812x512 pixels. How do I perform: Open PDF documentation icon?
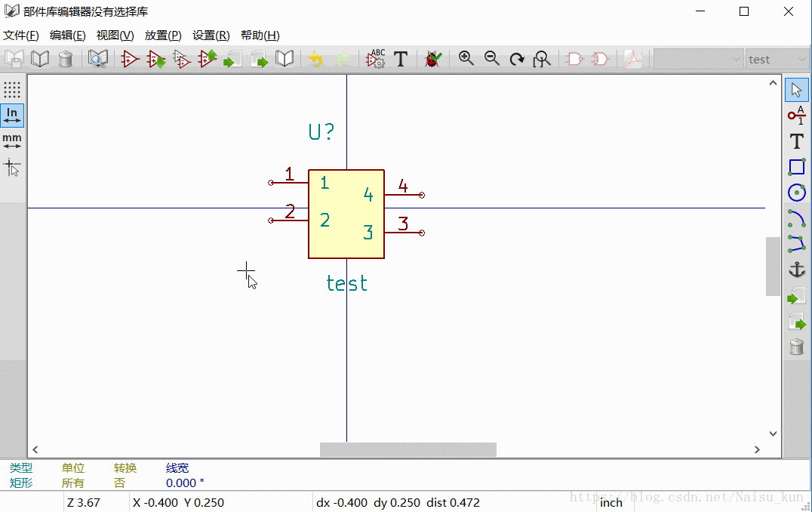(632, 59)
